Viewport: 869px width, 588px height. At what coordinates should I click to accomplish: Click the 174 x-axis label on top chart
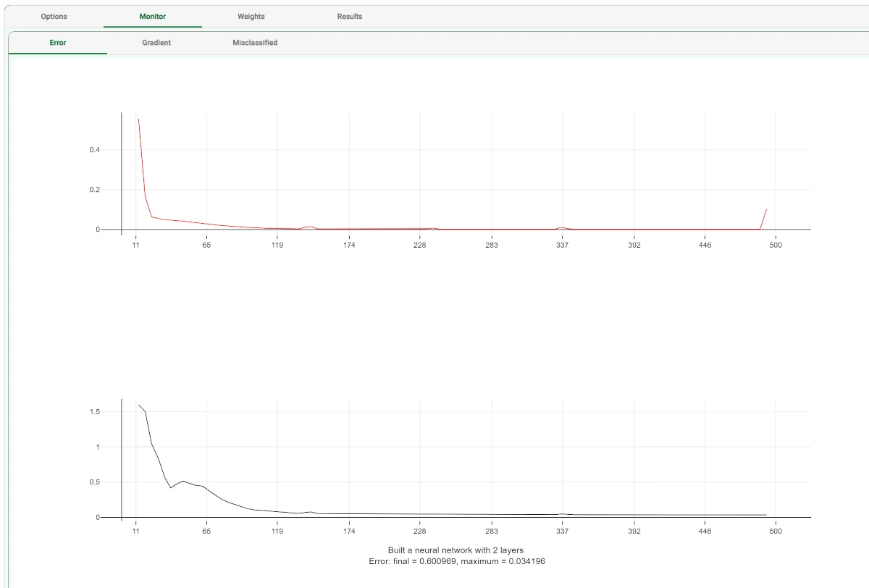349,245
